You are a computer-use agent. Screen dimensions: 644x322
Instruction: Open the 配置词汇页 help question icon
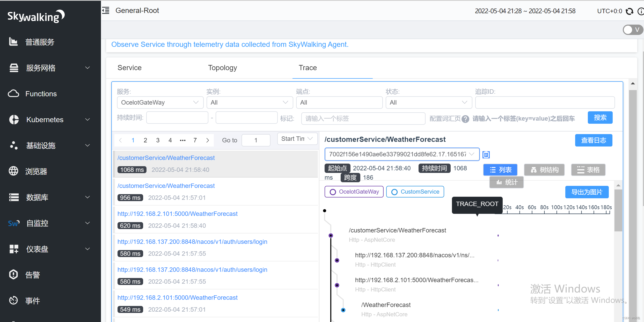click(465, 119)
